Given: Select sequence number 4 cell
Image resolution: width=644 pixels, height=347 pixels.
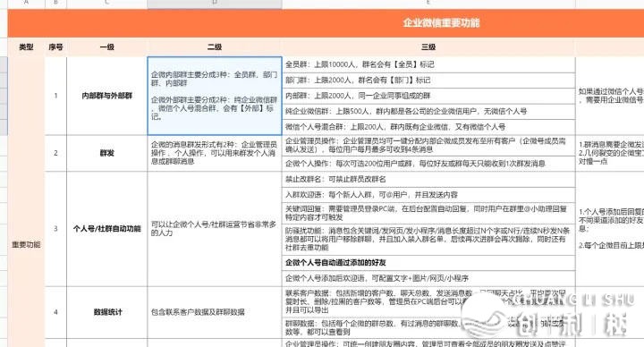Looking at the screenshot, I should 55,312.
